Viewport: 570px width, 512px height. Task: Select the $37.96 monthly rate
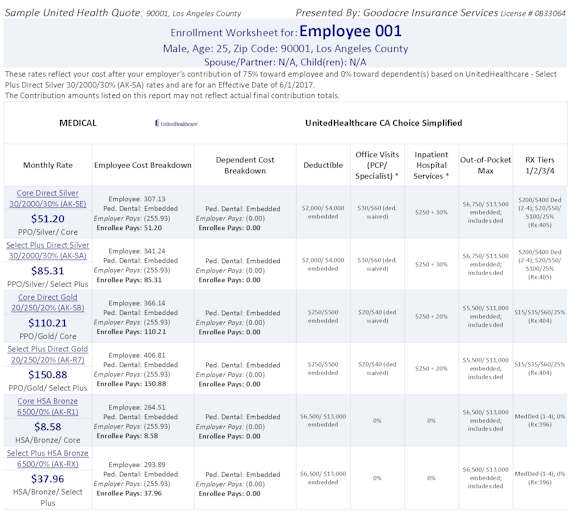(48, 479)
